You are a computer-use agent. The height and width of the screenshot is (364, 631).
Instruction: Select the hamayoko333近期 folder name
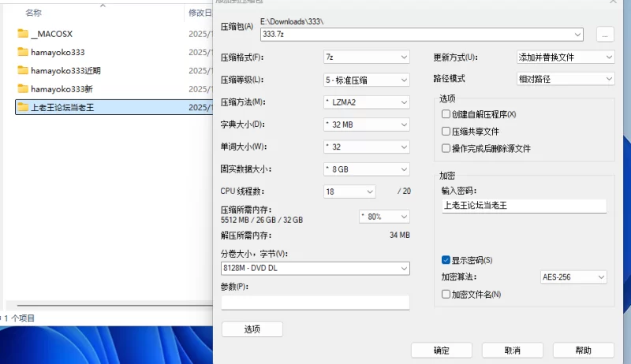pyautogui.click(x=65, y=71)
